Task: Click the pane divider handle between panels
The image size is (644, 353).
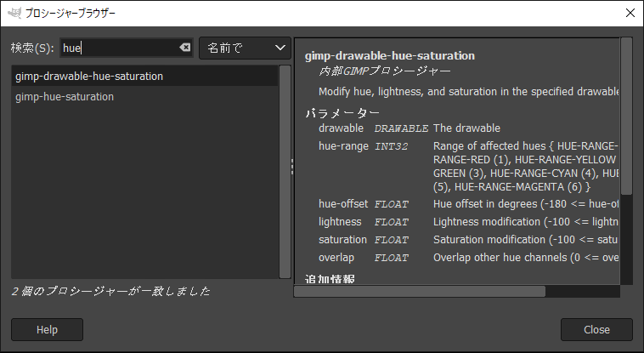Action: pyautogui.click(x=292, y=167)
